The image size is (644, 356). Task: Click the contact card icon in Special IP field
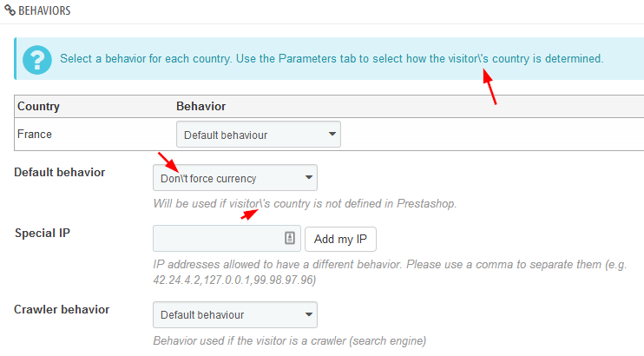[x=290, y=238]
